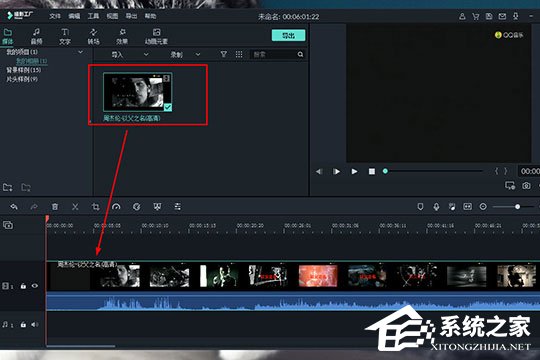Click the scissors split icon
The image size is (540, 360).
(x=75, y=207)
